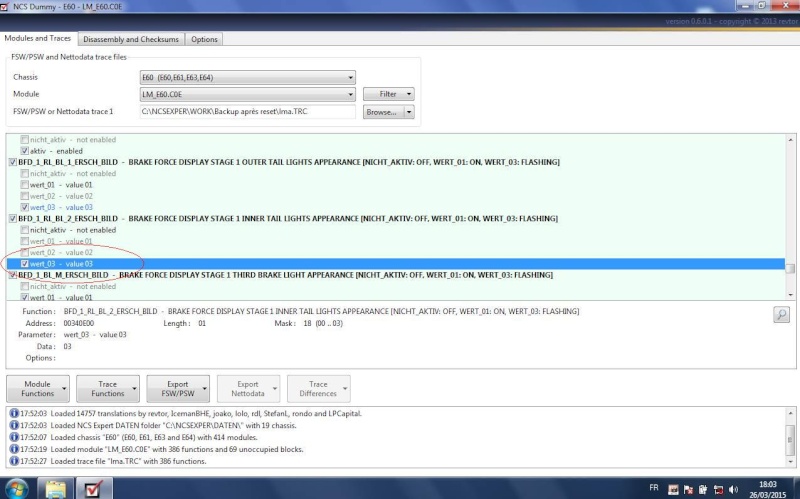Switch to Disassembly and Checksums tab
Image resolution: width=800 pixels, height=499 pixels.
[131, 39]
